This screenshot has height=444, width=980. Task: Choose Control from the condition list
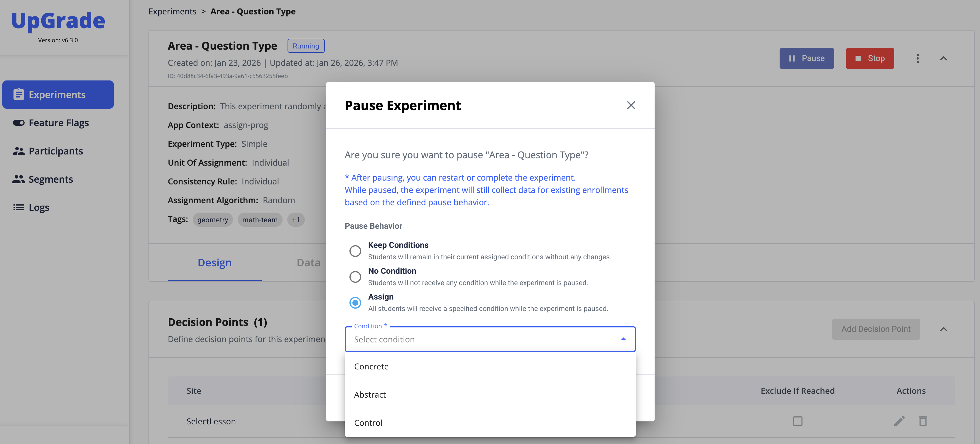[368, 423]
